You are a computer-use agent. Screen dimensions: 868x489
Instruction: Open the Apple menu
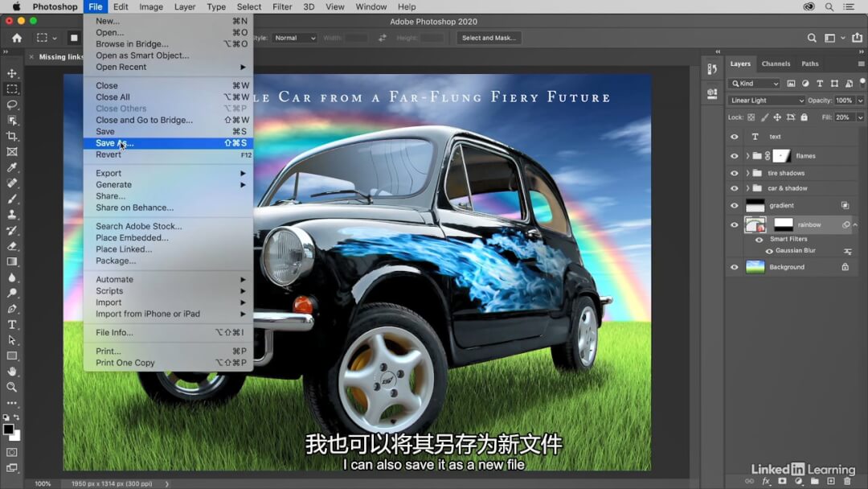click(x=17, y=6)
